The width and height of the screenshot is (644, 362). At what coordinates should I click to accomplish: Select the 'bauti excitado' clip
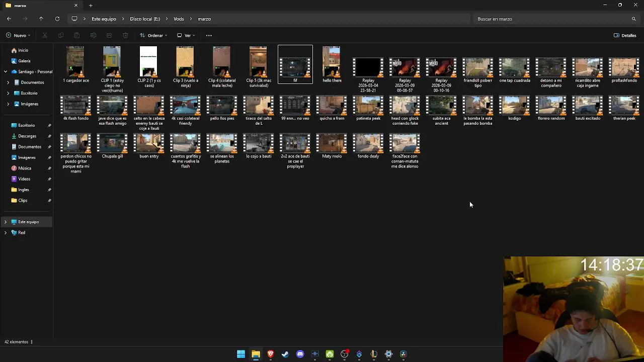click(x=588, y=108)
